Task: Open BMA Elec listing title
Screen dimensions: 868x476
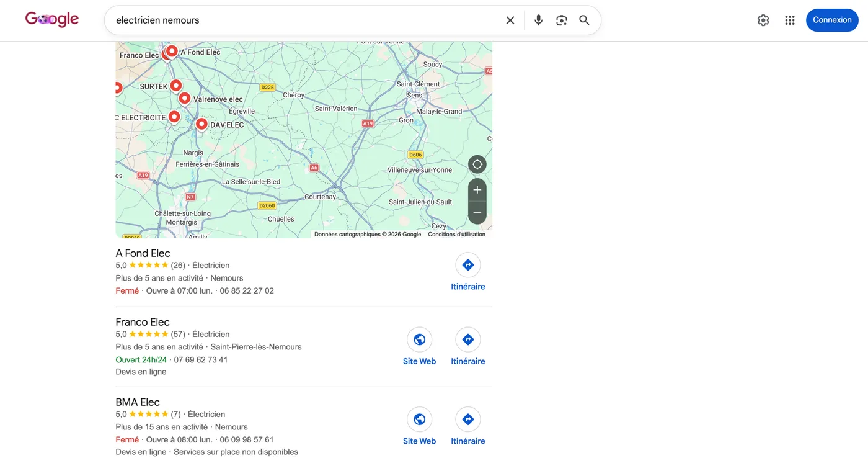Action: (x=138, y=402)
